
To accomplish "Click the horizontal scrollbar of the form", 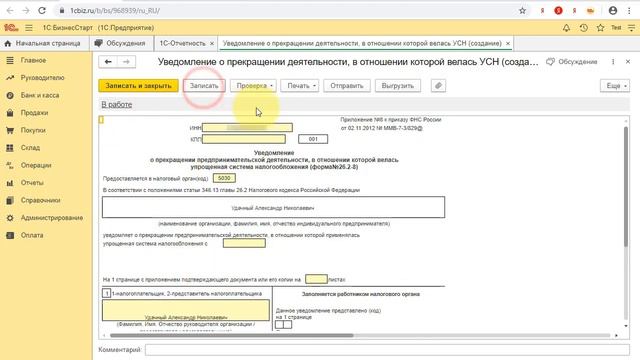I will click(231, 336).
